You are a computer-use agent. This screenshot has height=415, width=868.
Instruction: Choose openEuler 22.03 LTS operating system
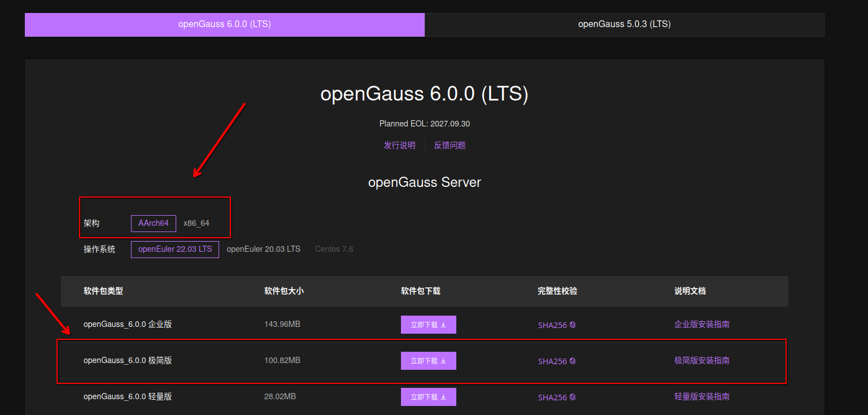pyautogui.click(x=175, y=250)
